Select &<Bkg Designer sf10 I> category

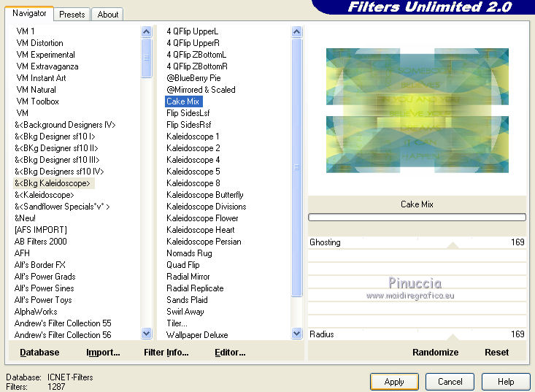[55, 136]
